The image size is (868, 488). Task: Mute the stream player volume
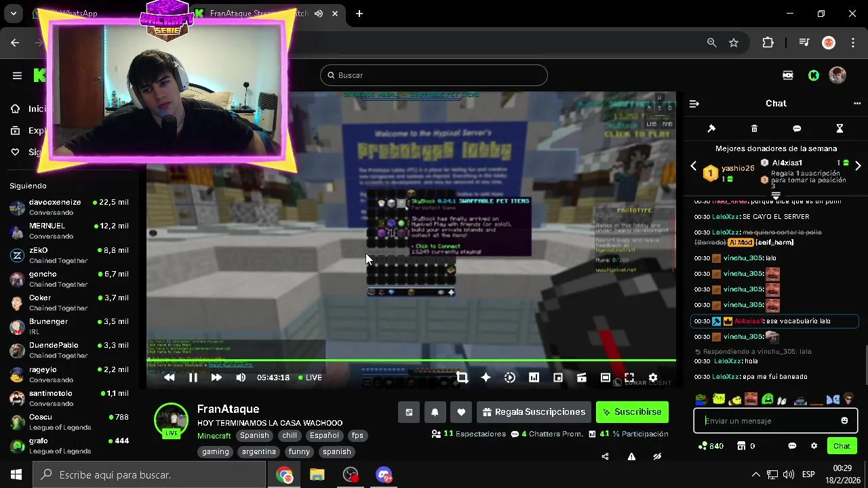[x=241, y=378]
